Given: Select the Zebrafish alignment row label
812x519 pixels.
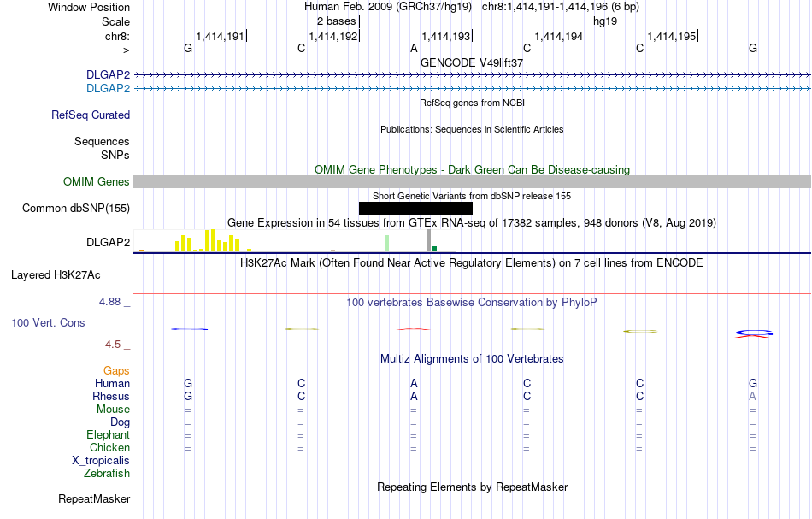Looking at the screenshot, I should [107, 473].
